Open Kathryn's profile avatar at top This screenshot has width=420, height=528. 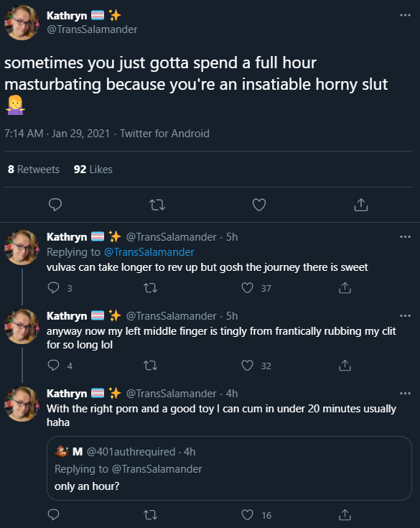tap(22, 22)
